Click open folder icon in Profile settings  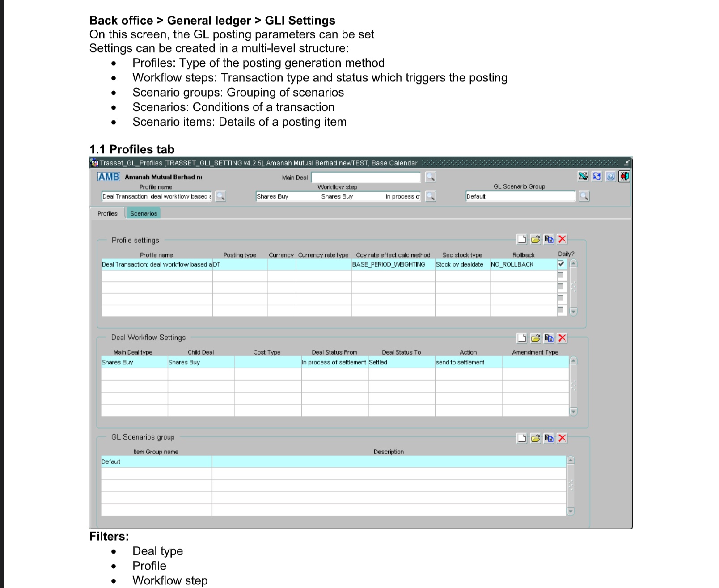point(536,239)
